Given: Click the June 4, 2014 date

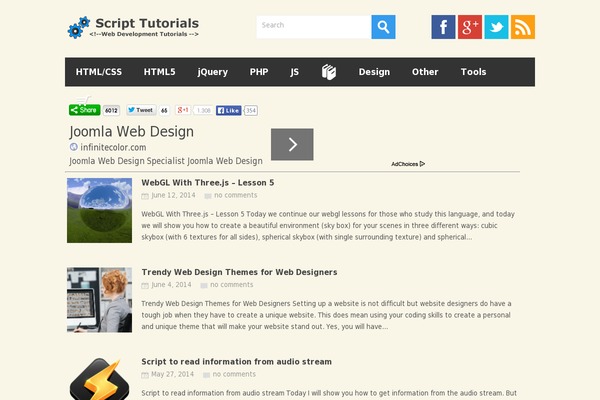Looking at the screenshot, I should click(171, 285).
